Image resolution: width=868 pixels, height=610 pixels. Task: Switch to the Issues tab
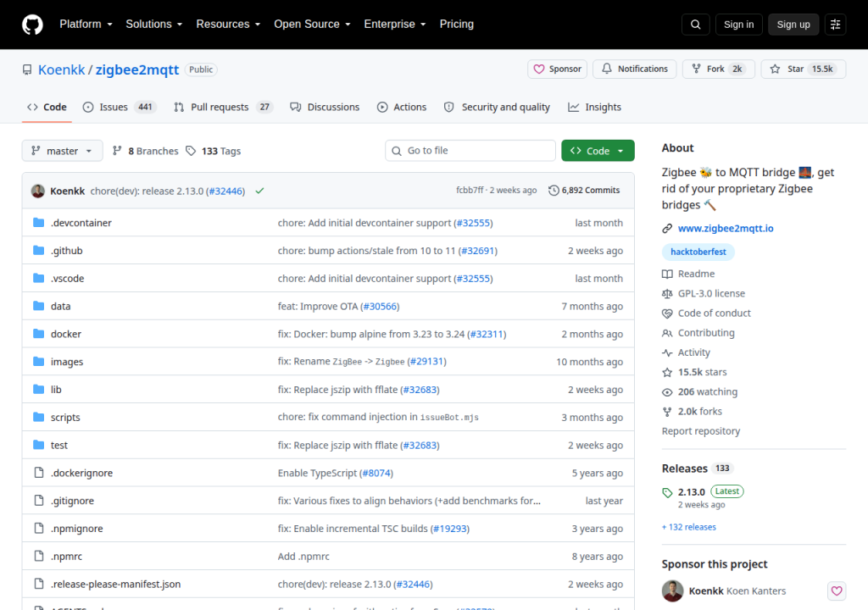coord(120,108)
